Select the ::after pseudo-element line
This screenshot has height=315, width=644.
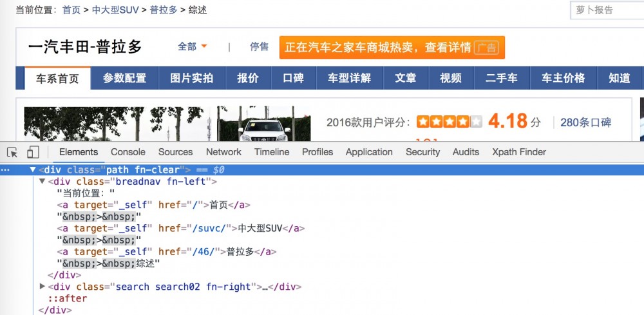tap(68, 298)
